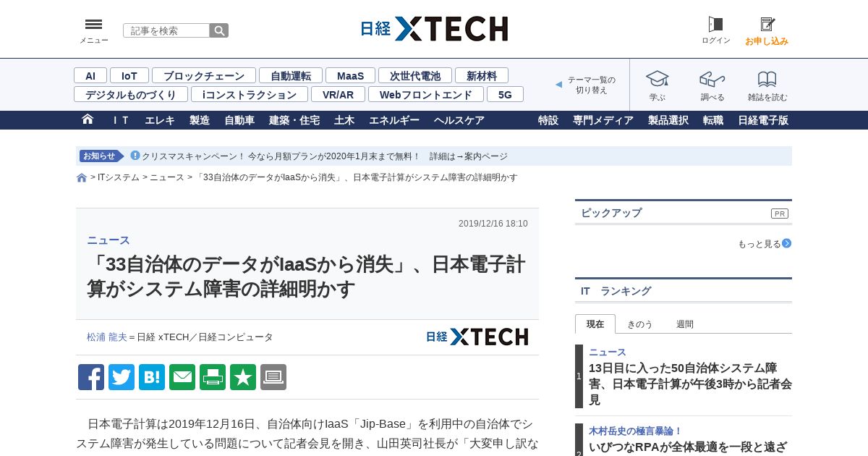Open the 専門メディア menu item

pos(603,120)
